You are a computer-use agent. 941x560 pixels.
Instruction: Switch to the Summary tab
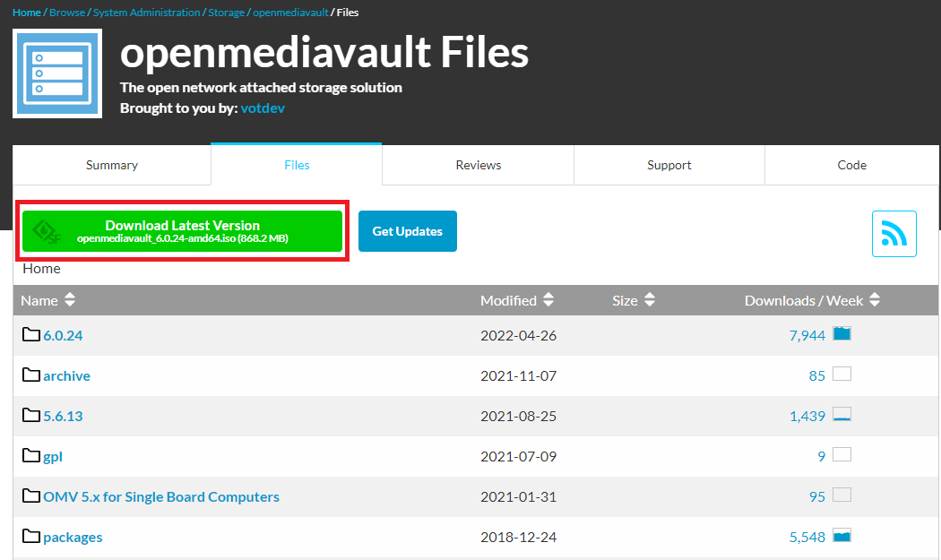[112, 165]
